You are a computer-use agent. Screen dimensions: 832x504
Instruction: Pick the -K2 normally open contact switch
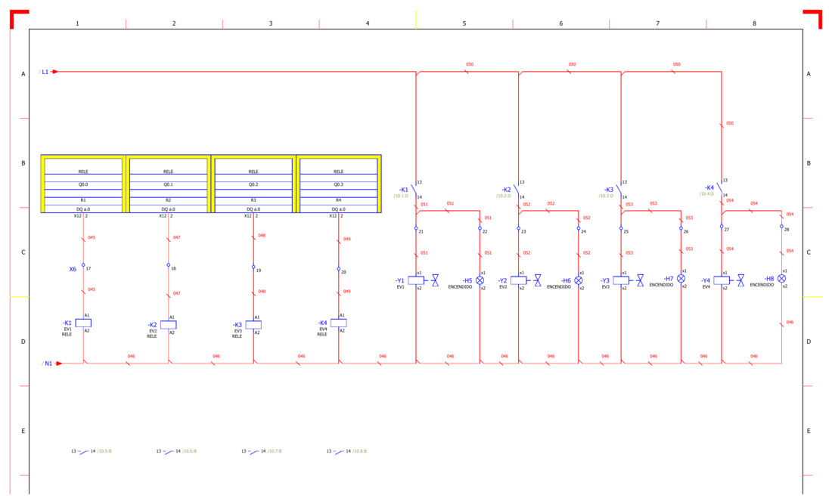click(517, 190)
